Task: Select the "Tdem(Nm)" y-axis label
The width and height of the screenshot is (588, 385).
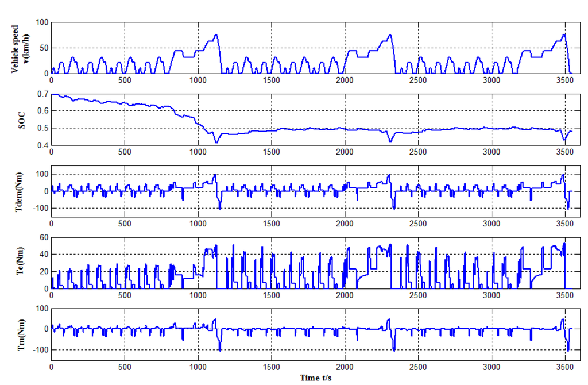Action: (19, 192)
